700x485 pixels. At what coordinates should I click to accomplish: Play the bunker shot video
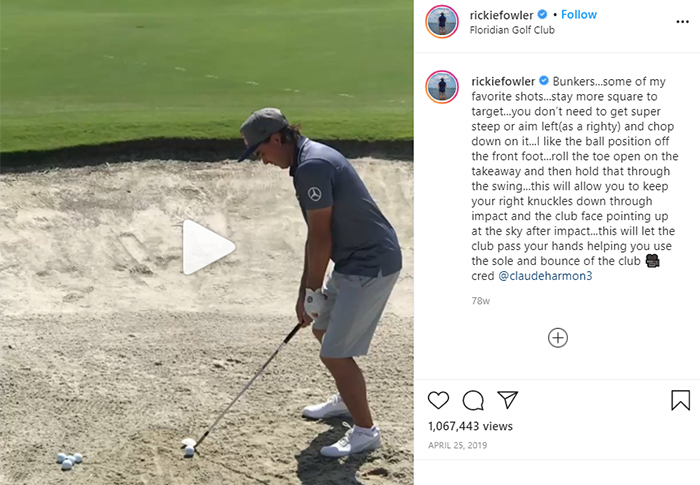click(x=208, y=247)
